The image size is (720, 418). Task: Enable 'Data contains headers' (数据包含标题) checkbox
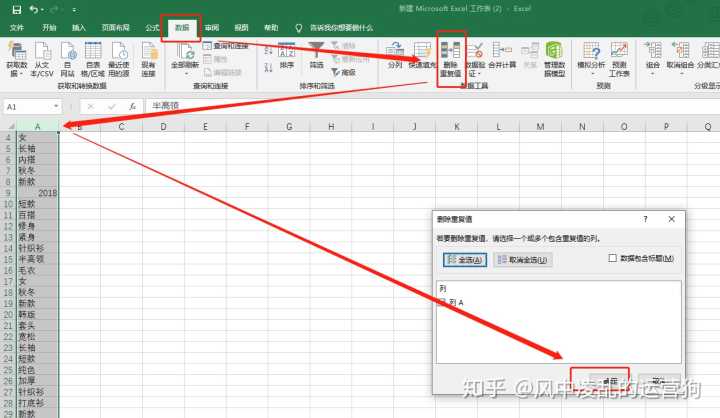612,259
